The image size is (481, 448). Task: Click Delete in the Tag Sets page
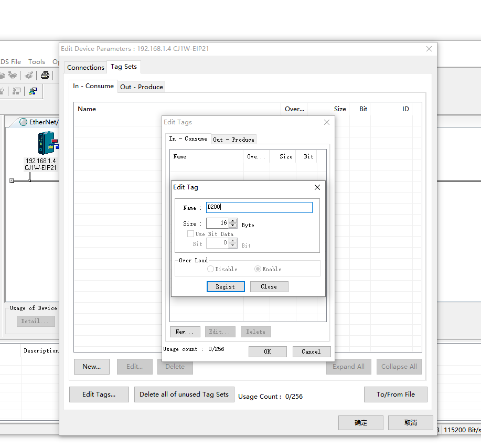point(175,367)
